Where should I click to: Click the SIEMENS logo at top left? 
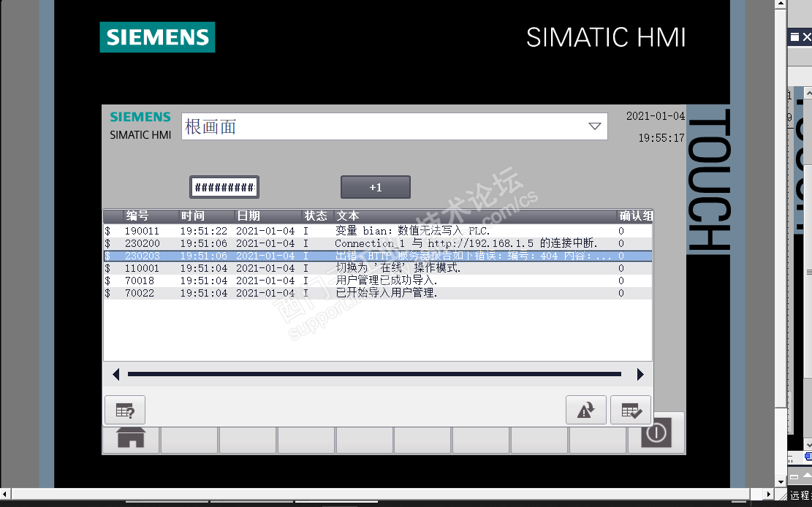[157, 37]
